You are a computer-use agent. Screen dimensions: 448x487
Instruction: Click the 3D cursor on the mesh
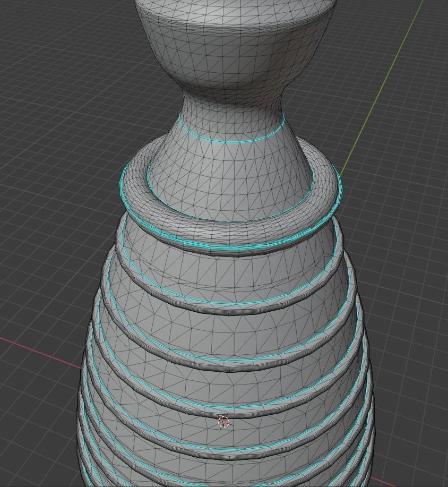pos(223,422)
